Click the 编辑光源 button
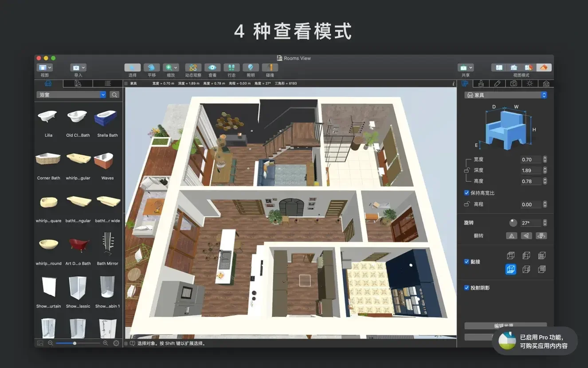Screen dimensions: 588x368 click(x=505, y=326)
